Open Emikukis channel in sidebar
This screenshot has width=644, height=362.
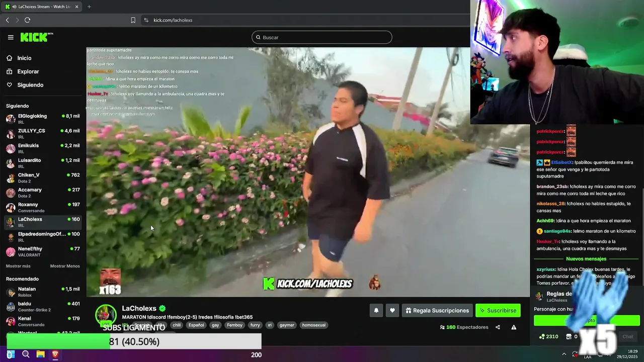tap(43, 148)
